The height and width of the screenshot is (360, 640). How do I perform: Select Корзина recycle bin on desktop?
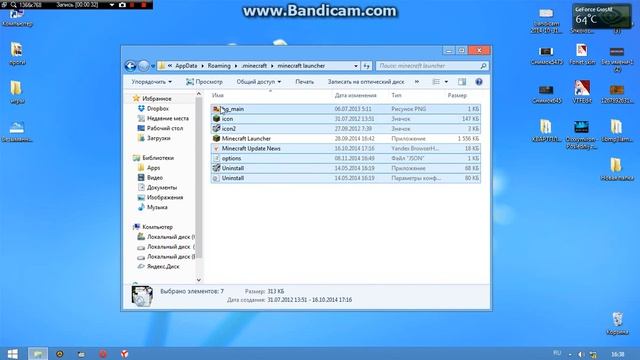pyautogui.click(x=617, y=324)
